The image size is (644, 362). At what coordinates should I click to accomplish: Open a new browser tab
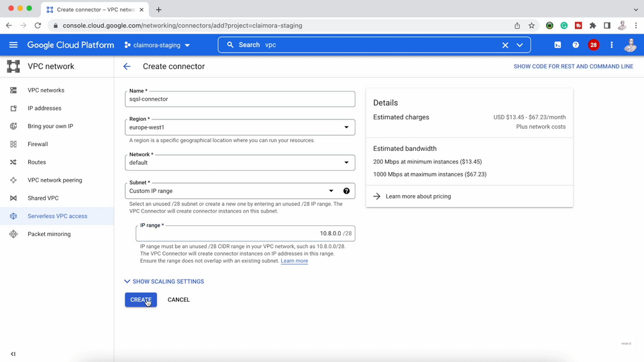(x=158, y=9)
